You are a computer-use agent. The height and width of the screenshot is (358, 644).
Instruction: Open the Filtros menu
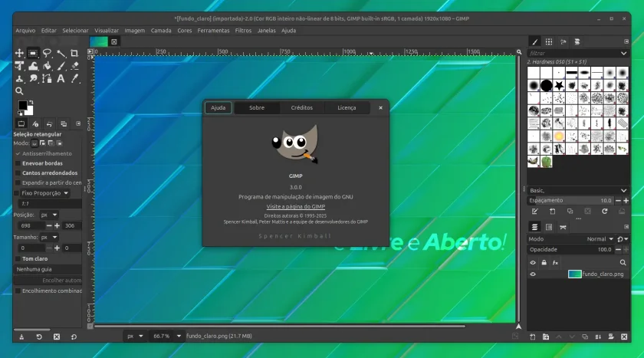pos(243,31)
